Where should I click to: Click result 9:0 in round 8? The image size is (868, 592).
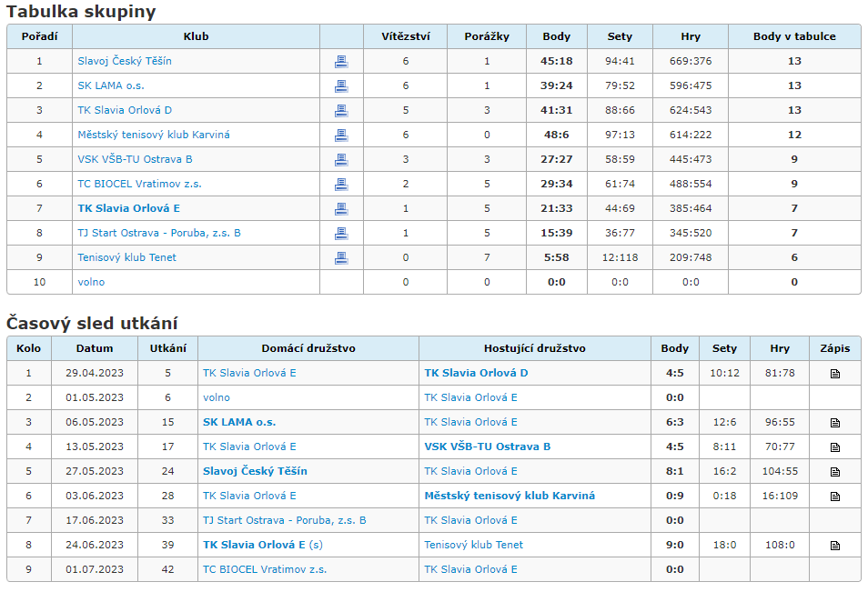point(675,545)
